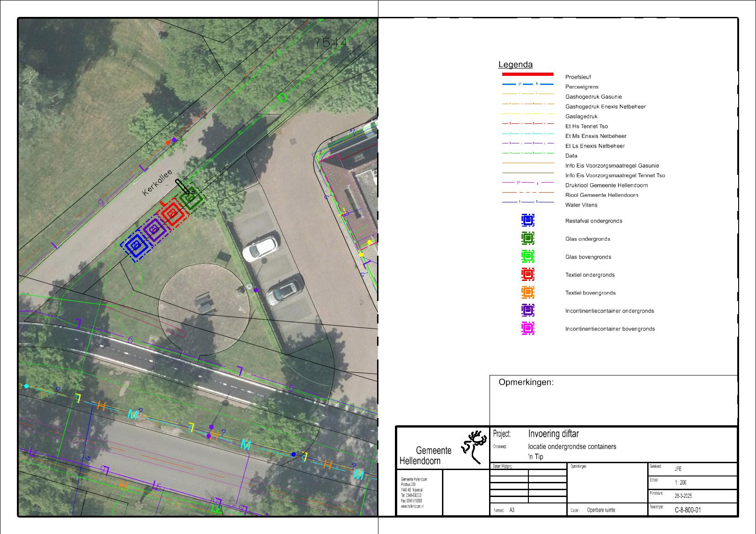Image resolution: width=756 pixels, height=534 pixels.
Task: Select the red Textiel ondergronds legend icon
Action: click(x=527, y=275)
